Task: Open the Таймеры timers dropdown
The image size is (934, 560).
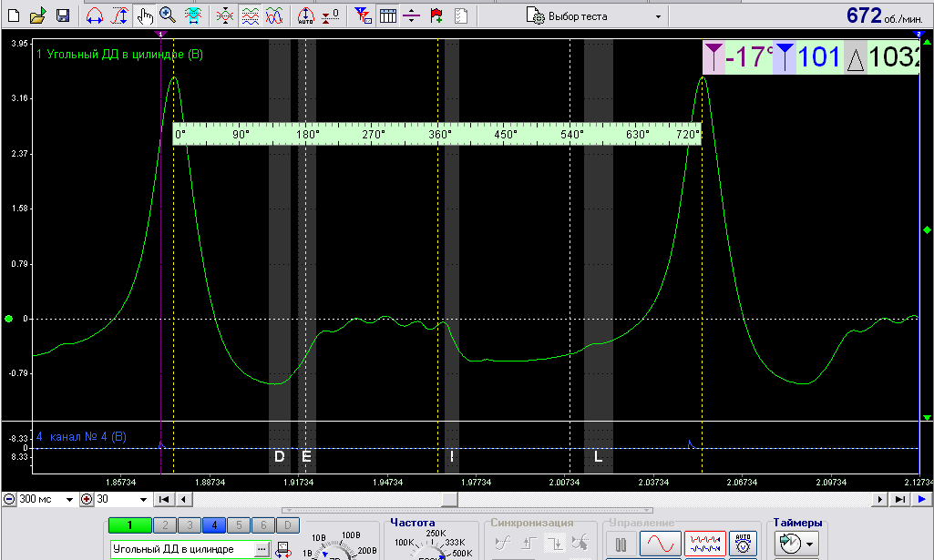Action: 797,544
